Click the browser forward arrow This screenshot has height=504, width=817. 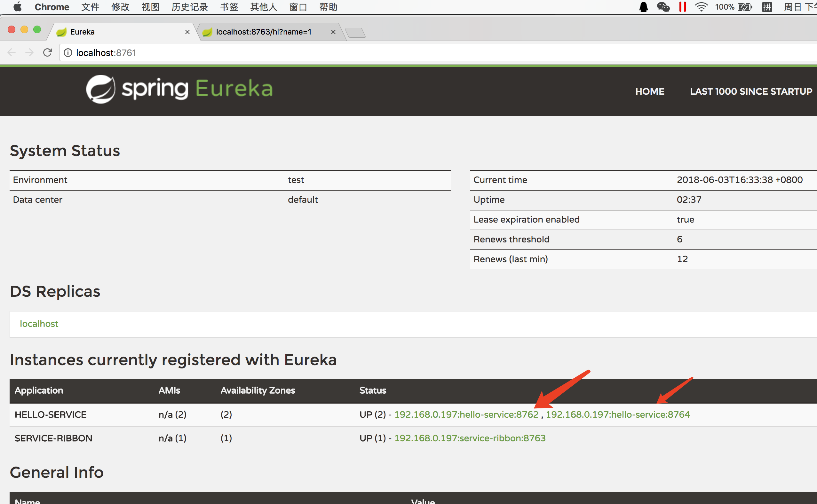(x=29, y=53)
